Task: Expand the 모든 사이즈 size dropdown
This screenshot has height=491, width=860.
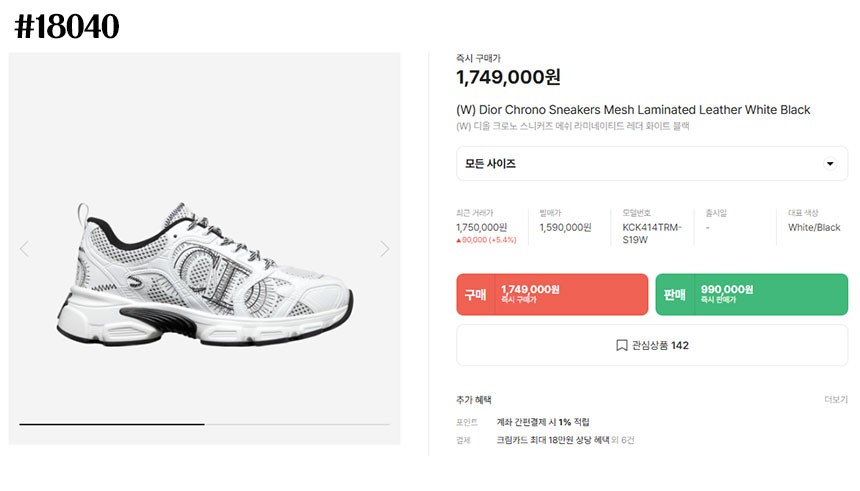Action: (x=830, y=164)
